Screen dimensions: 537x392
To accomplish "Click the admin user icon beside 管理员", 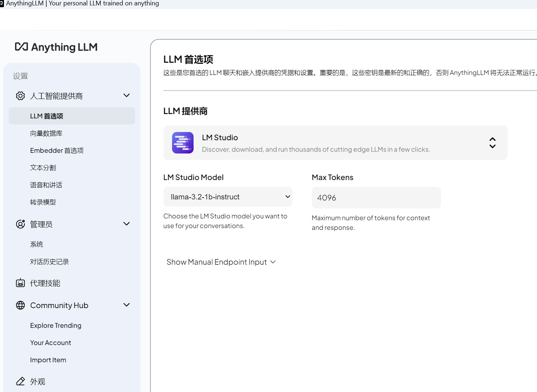I will pos(20,224).
